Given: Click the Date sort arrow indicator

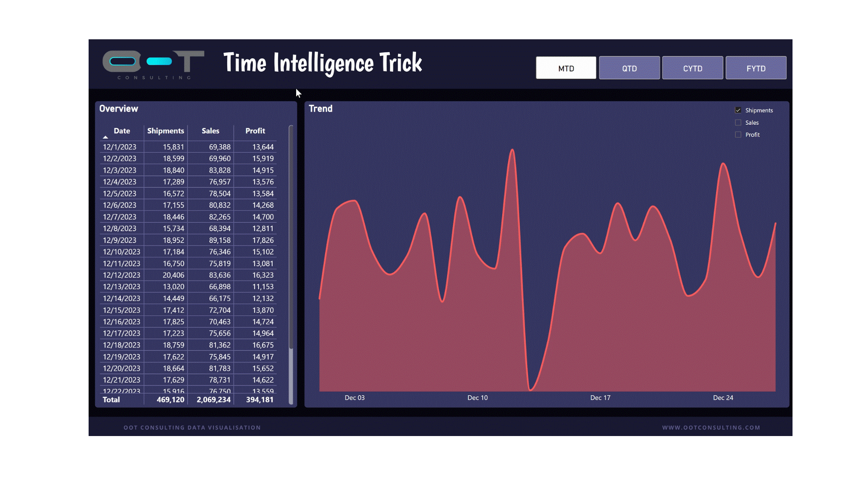Looking at the screenshot, I should [x=105, y=137].
